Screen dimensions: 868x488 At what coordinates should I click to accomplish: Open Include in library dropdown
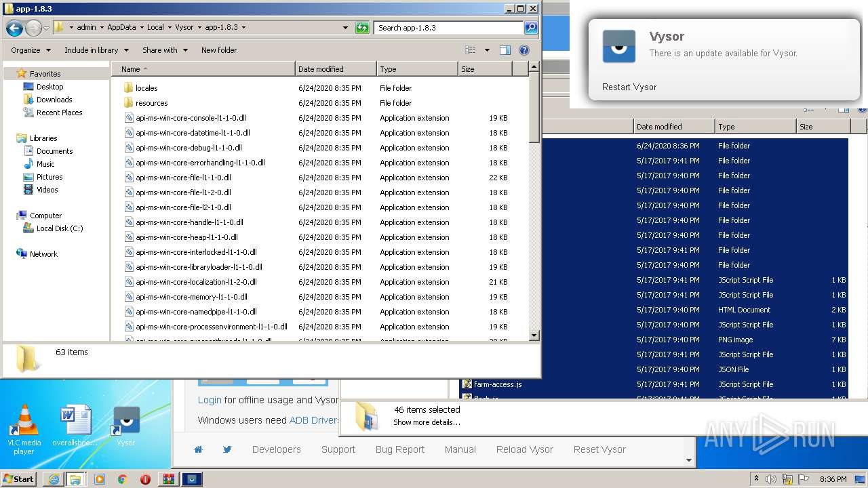(97, 50)
